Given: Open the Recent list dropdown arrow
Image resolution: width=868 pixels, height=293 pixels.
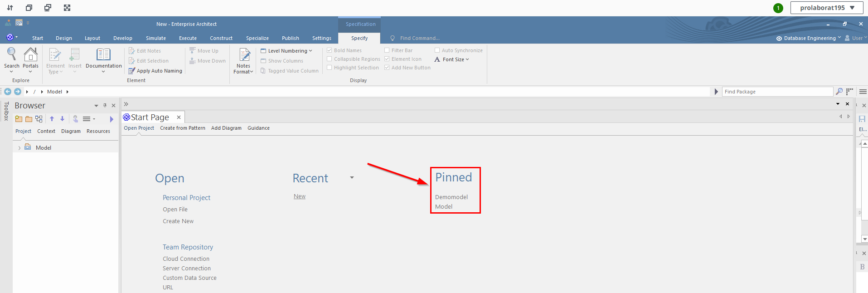Looking at the screenshot, I should (352, 178).
